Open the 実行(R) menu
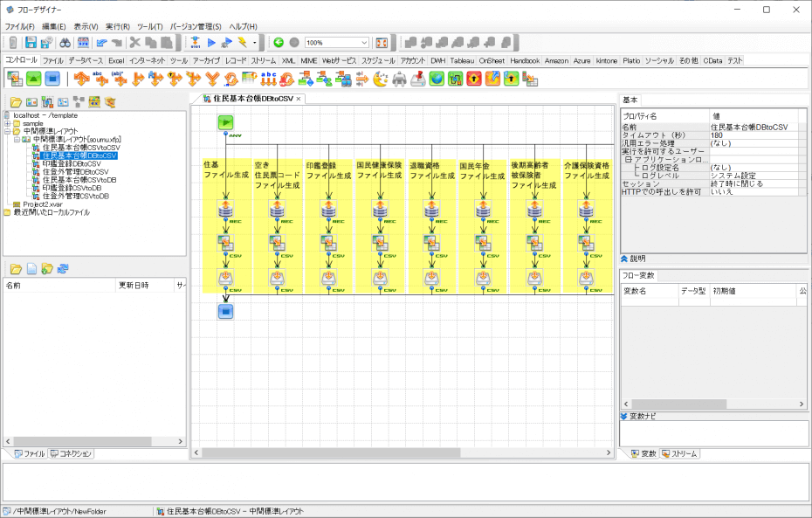The height and width of the screenshot is (518, 812). coord(117,26)
